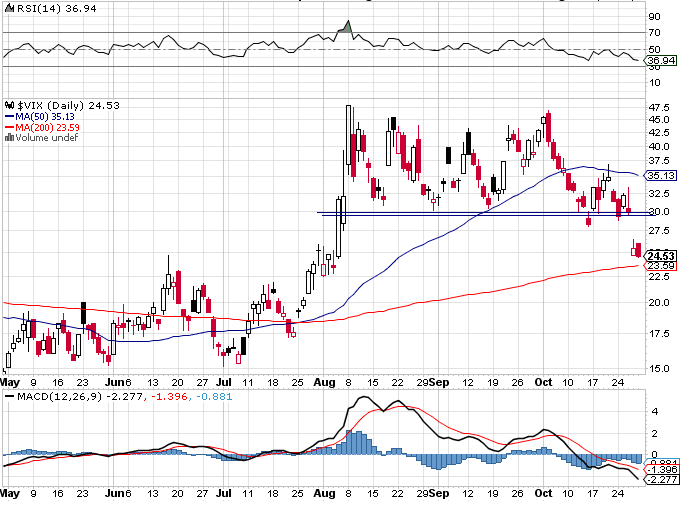
Task: Click the 20.0 price axis label
Action: pos(659,303)
